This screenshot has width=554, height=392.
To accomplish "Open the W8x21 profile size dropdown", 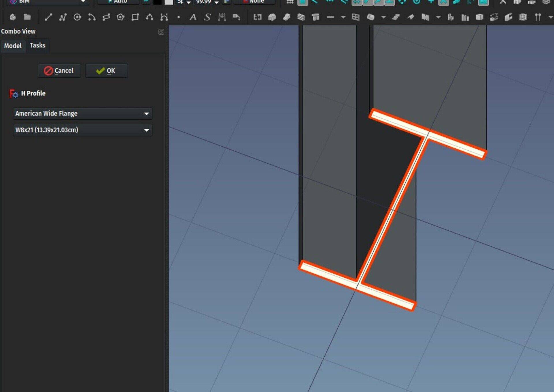I will (83, 130).
